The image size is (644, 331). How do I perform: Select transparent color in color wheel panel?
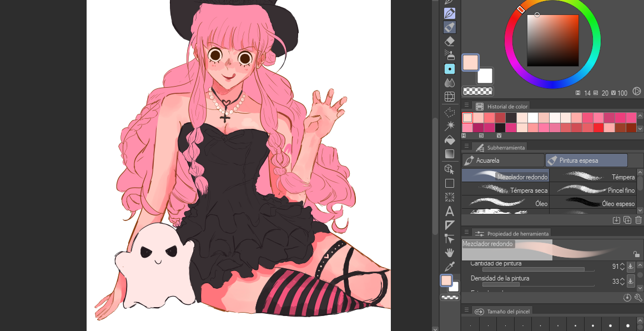tap(477, 91)
